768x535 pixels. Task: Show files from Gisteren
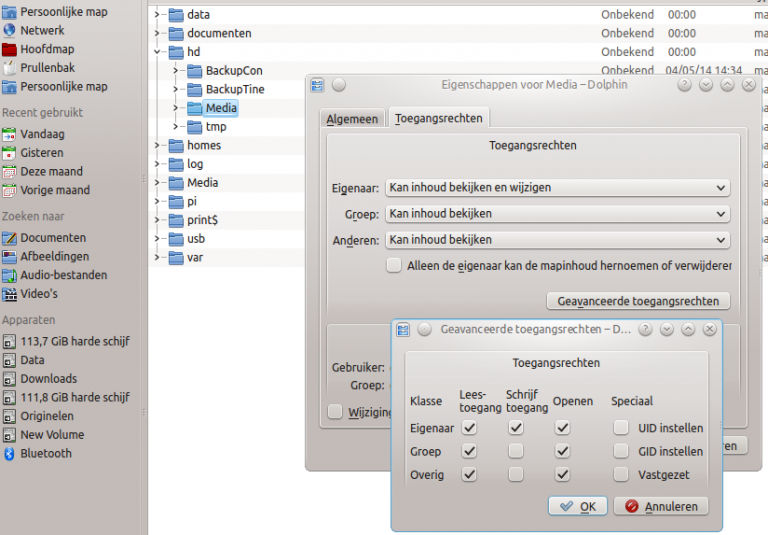pyautogui.click(x=41, y=153)
